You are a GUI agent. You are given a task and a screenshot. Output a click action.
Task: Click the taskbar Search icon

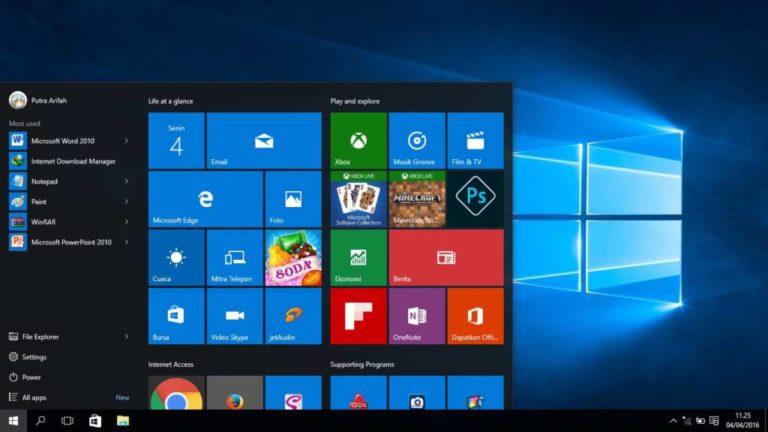[x=41, y=421]
